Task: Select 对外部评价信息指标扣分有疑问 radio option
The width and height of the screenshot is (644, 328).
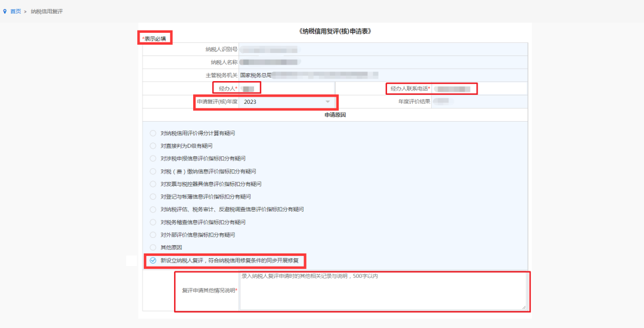Action: click(x=153, y=235)
